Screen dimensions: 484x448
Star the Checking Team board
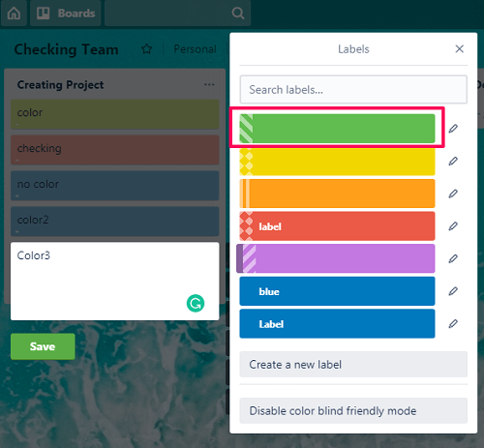146,49
